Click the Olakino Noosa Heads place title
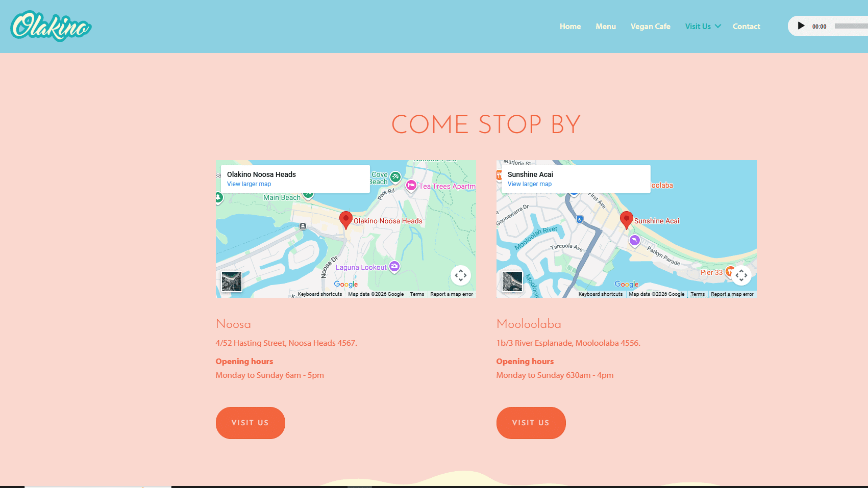 pyautogui.click(x=261, y=174)
